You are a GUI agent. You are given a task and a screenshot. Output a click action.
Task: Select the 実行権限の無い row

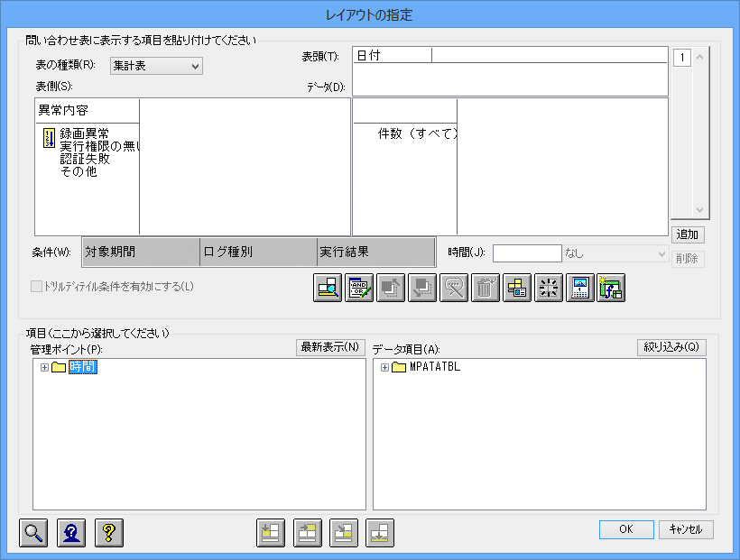(99, 146)
